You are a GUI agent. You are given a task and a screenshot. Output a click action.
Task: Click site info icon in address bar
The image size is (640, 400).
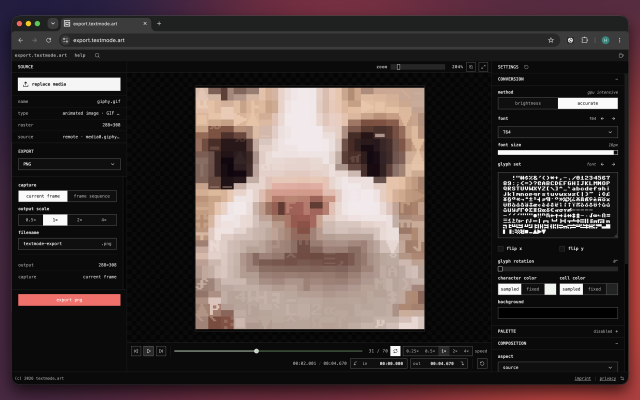point(65,40)
